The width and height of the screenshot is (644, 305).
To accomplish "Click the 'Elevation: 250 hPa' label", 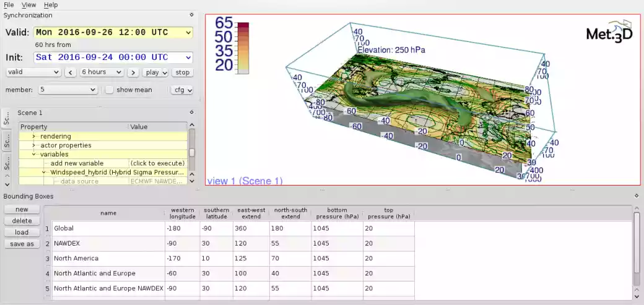I will coord(391,50).
